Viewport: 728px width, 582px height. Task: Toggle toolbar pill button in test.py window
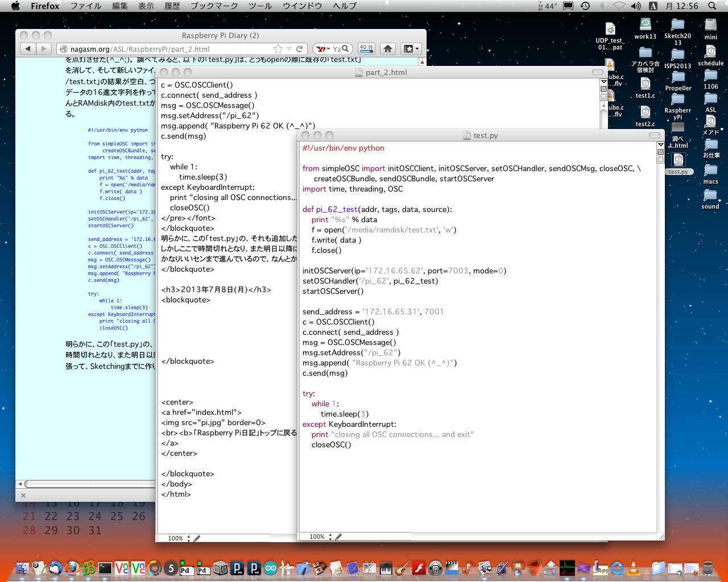point(655,135)
